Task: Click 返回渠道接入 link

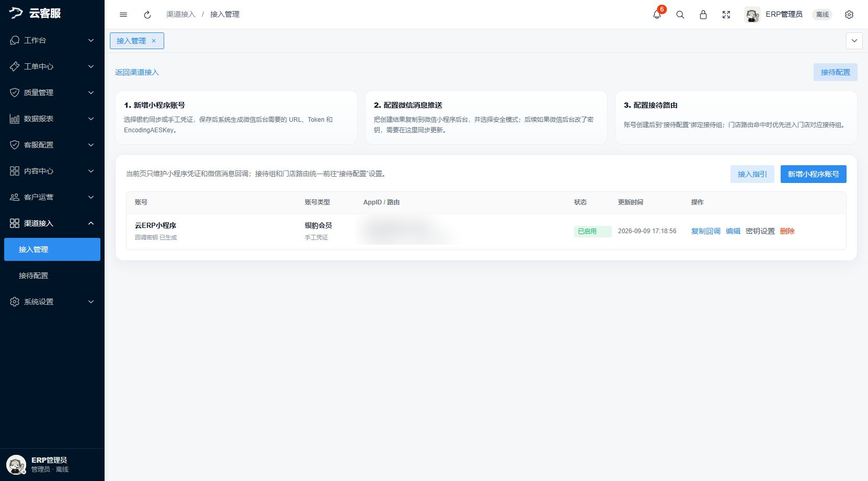Action: [x=137, y=72]
